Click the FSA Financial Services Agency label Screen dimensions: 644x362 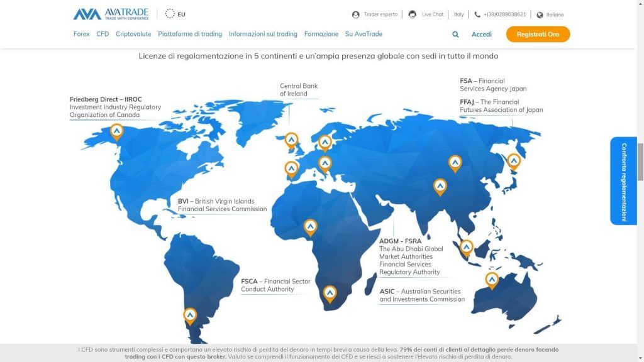coord(493,85)
